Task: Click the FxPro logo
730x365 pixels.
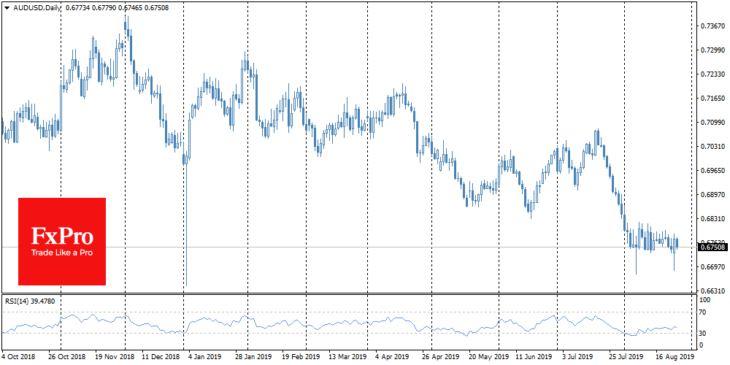Action: click(62, 241)
